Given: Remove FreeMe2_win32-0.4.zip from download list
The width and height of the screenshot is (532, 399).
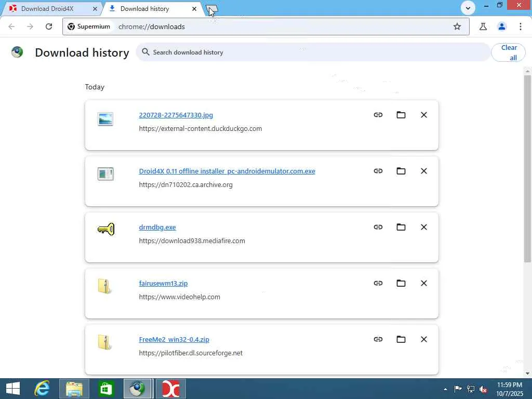Looking at the screenshot, I should [424, 339].
